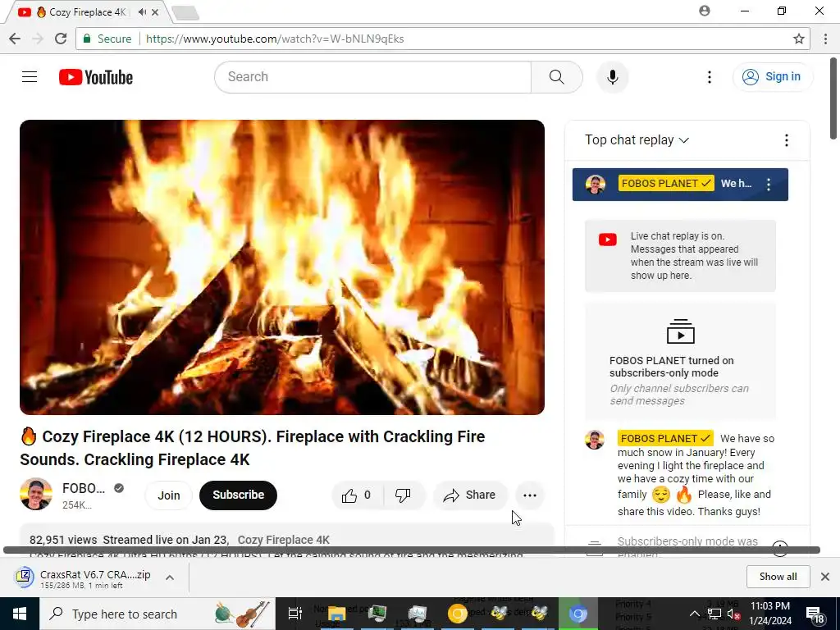
Task: Open the FOBOS PLANET channel avatar below video
Action: [36, 494]
